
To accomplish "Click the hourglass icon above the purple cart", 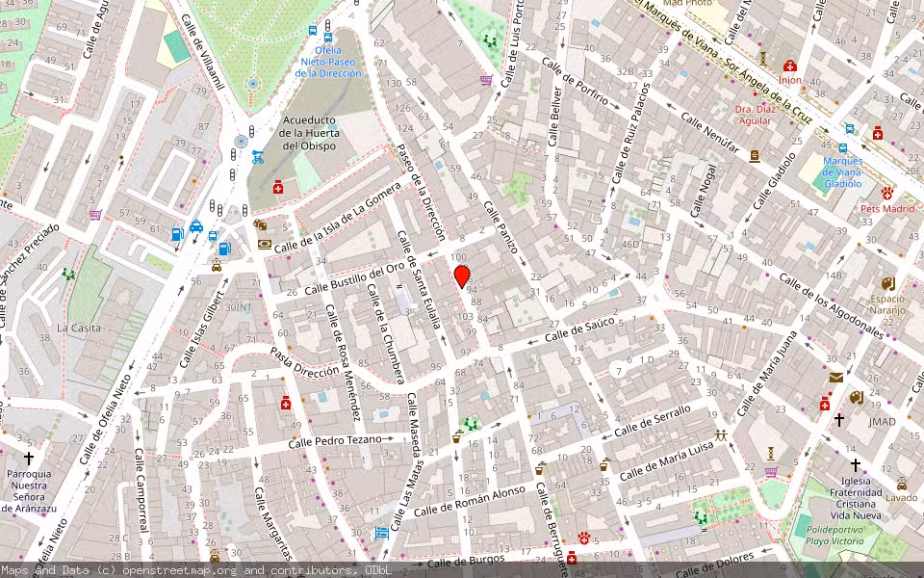I will point(770,454).
